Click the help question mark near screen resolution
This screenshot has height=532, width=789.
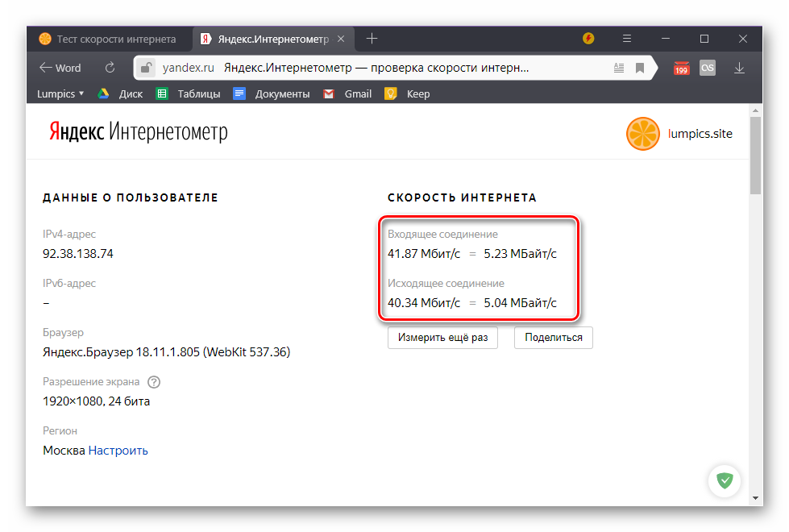(154, 382)
